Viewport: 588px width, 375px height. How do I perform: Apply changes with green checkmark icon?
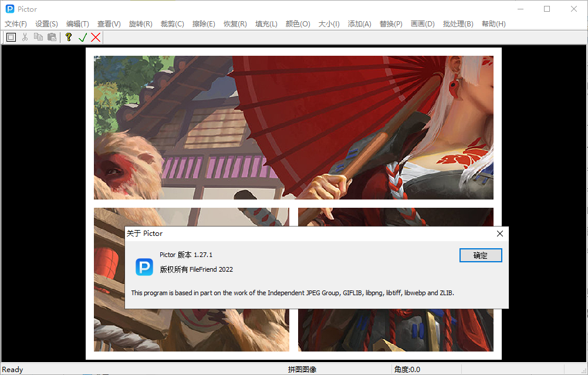(83, 37)
